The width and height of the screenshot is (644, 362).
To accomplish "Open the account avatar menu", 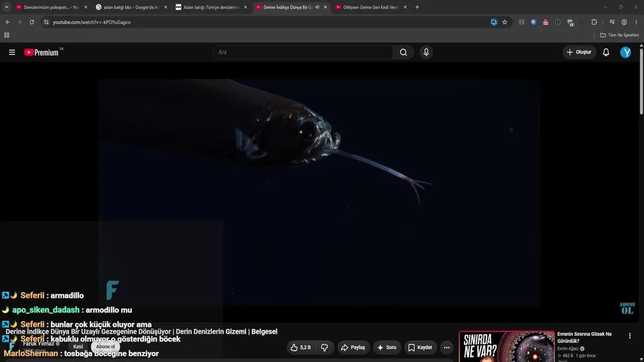I will (x=625, y=52).
